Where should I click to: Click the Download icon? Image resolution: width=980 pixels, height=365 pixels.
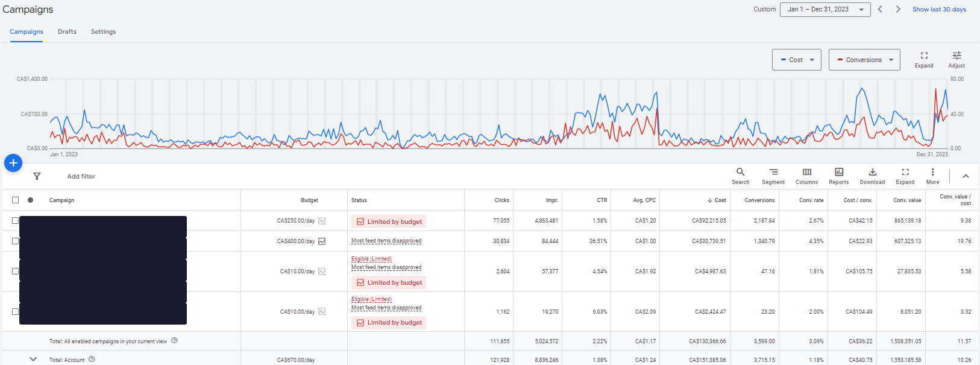(872, 176)
